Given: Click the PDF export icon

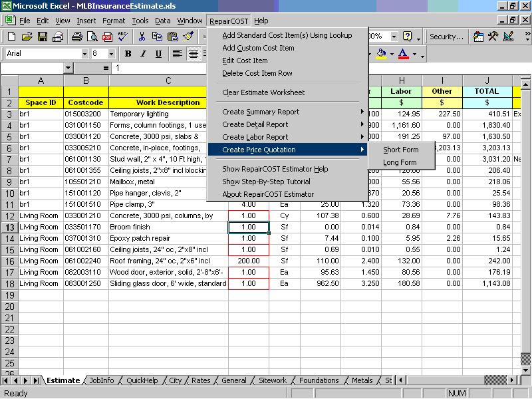Looking at the screenshot, I should click(107, 37).
